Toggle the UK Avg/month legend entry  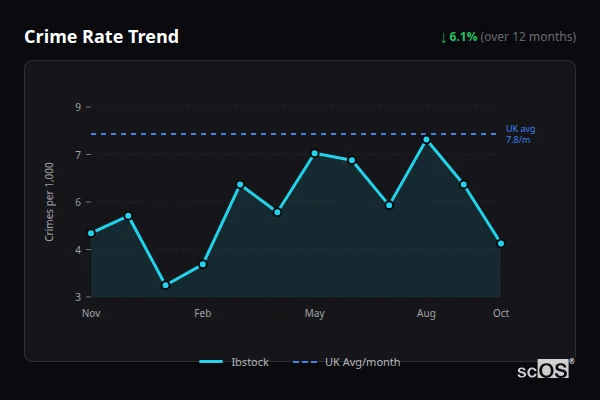[x=346, y=362]
